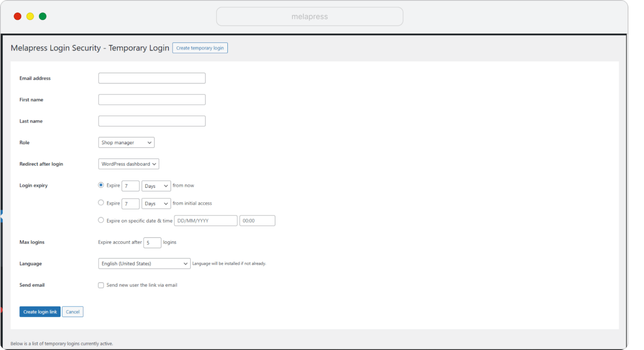Enable Send new user the link via email
The image size is (644, 350).
click(101, 285)
